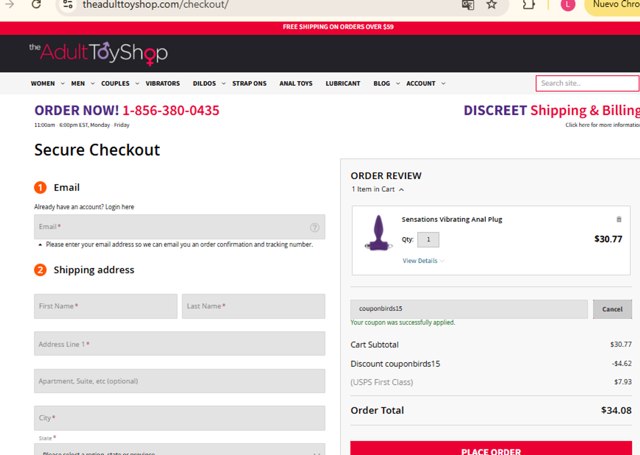Click DISCREET Shipping & Billing banner
640x455 pixels.
click(551, 110)
